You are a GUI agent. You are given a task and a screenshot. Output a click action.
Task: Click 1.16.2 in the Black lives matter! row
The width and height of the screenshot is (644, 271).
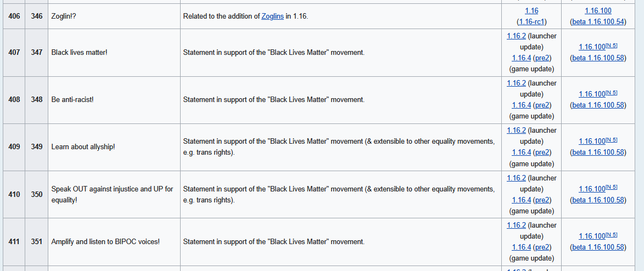516,36
